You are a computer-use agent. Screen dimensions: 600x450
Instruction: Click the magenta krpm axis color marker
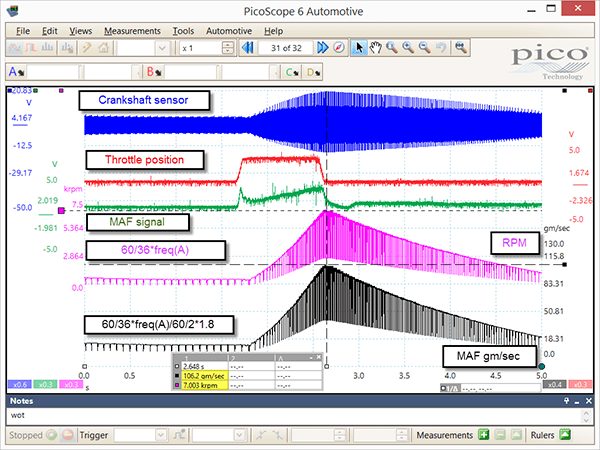click(x=61, y=210)
